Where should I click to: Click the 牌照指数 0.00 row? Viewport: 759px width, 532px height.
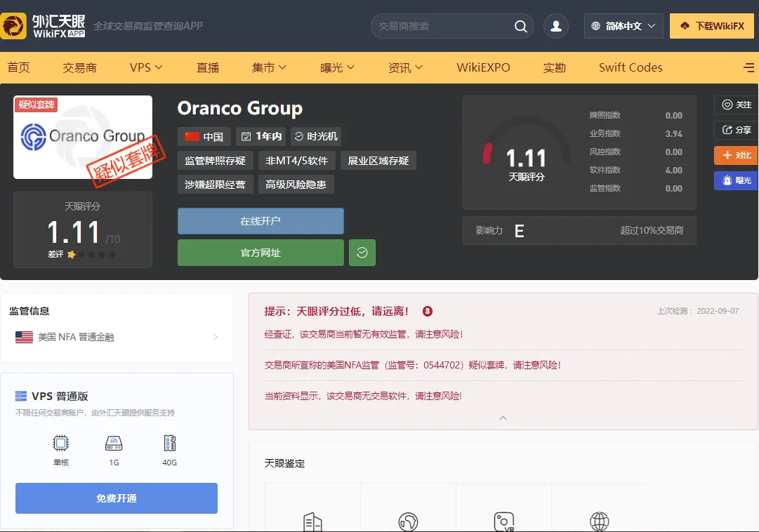[635, 115]
